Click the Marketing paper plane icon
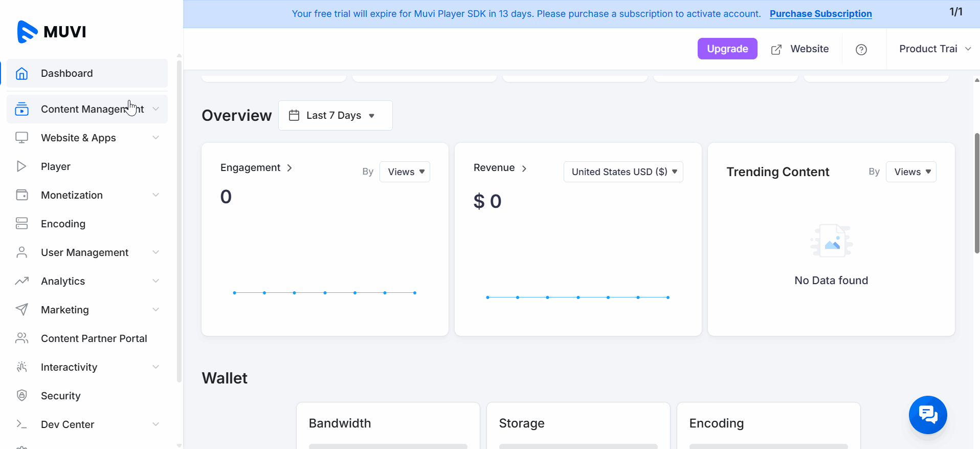The width and height of the screenshot is (980, 449). point(21,310)
